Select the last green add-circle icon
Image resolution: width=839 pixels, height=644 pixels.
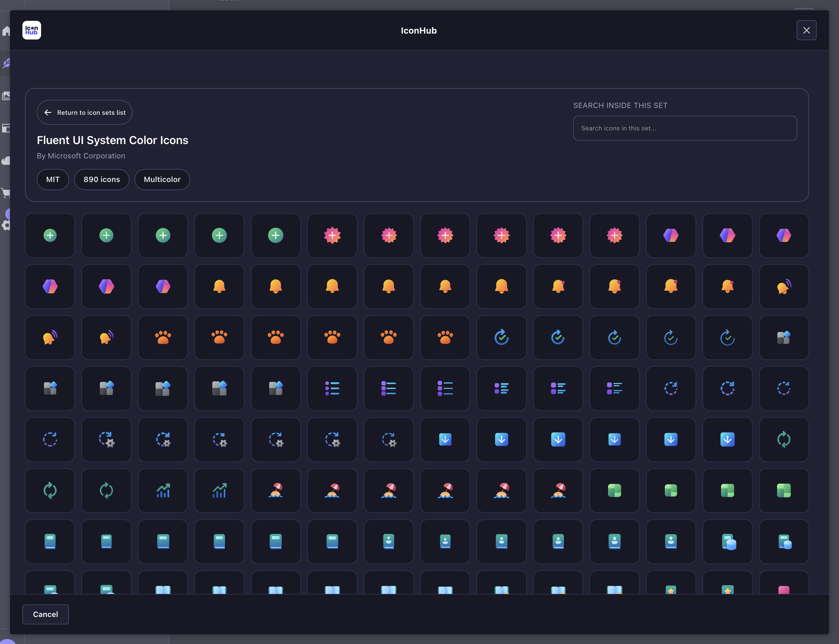pos(276,236)
